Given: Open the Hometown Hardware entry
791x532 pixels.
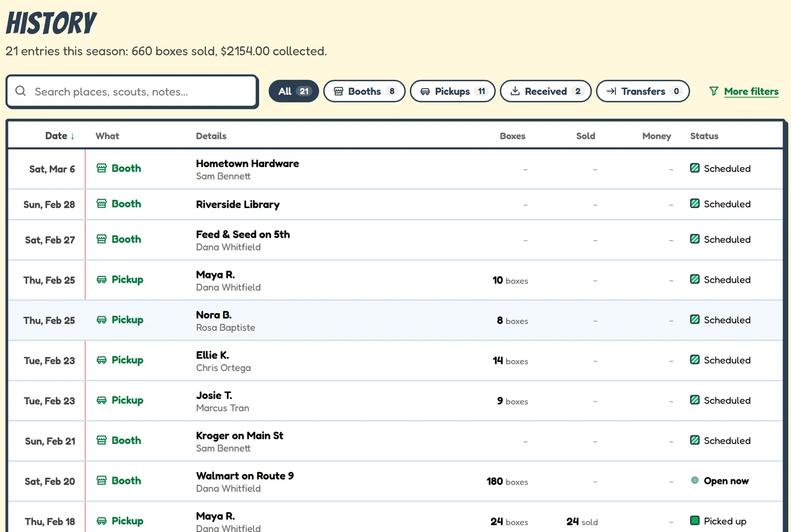Looking at the screenshot, I should click(395, 169).
